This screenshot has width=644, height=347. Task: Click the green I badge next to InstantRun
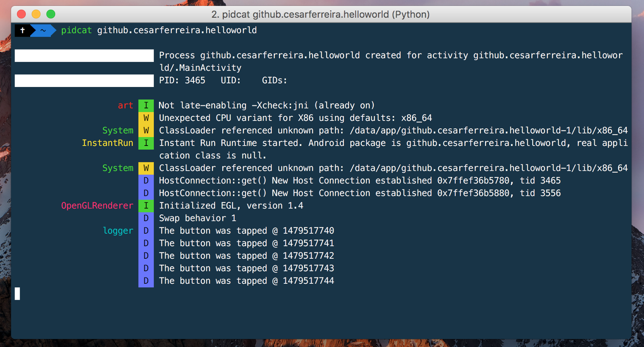click(146, 143)
